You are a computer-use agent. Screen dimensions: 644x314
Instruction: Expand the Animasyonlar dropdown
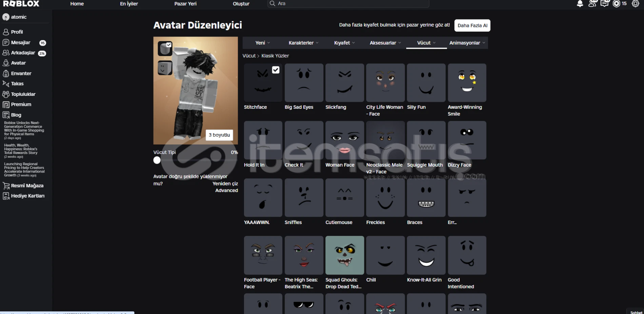click(x=467, y=43)
